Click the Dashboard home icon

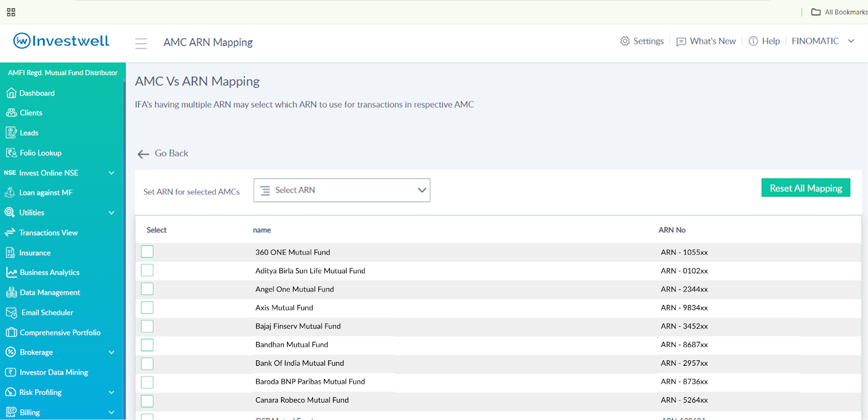[11, 93]
